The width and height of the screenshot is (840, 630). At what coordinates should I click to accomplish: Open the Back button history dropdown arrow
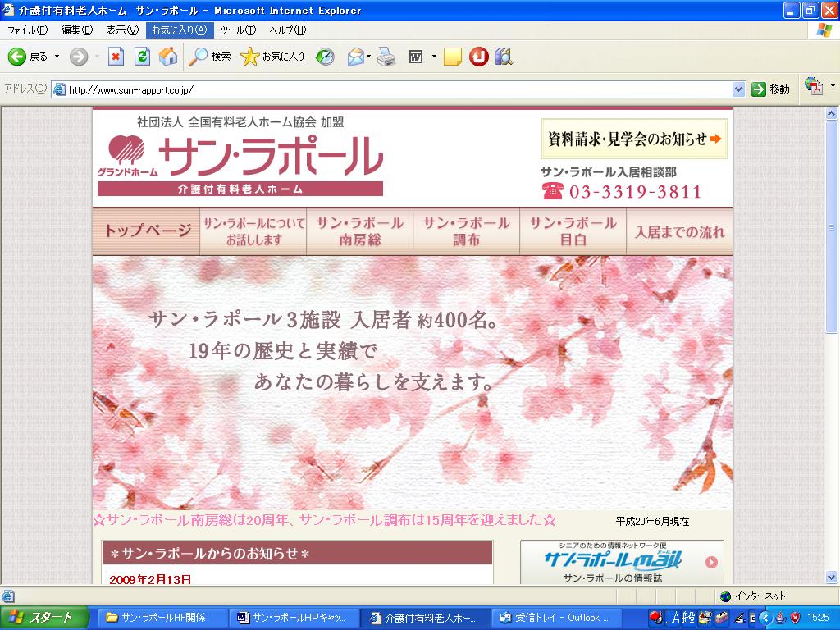[x=57, y=57]
